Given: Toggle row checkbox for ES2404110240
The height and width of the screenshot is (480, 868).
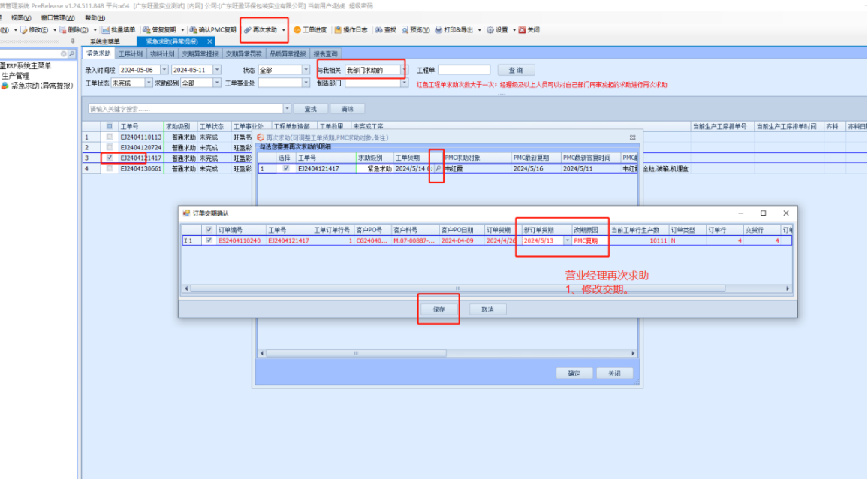Looking at the screenshot, I should coord(209,241).
